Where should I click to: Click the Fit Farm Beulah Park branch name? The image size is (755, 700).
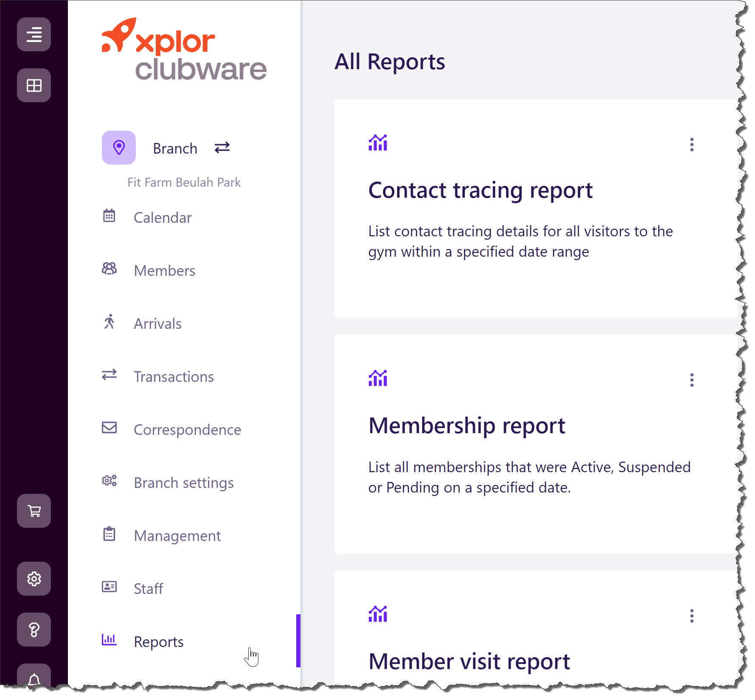184,182
